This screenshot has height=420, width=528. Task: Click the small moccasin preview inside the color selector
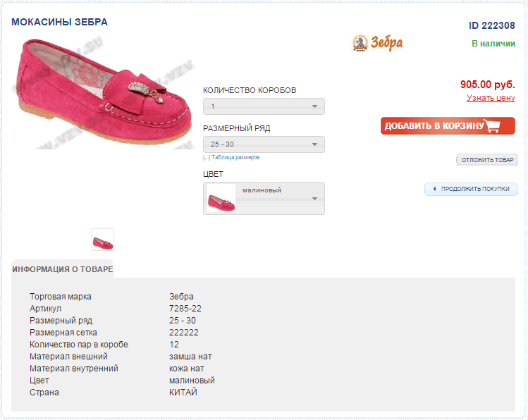[x=221, y=199]
